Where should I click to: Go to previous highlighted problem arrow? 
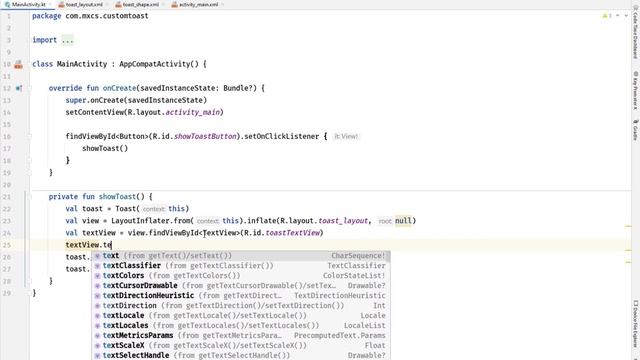click(618, 16)
